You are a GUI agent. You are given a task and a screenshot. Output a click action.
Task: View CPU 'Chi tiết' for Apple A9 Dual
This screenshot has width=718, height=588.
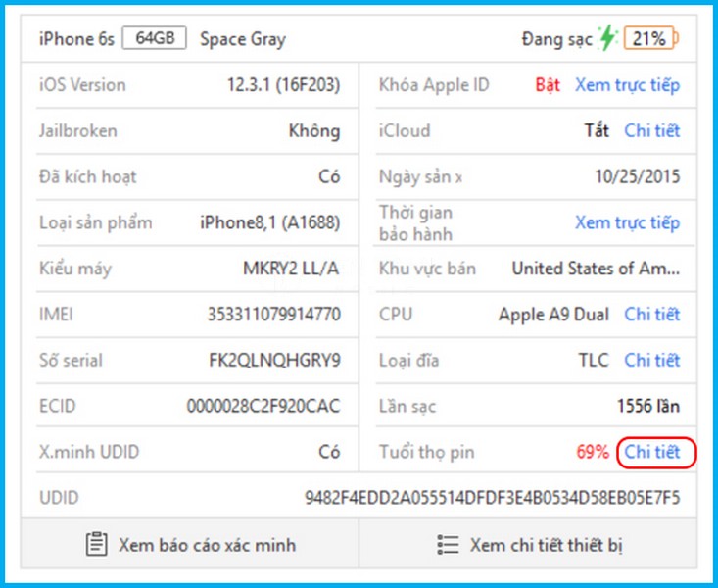[x=651, y=315]
